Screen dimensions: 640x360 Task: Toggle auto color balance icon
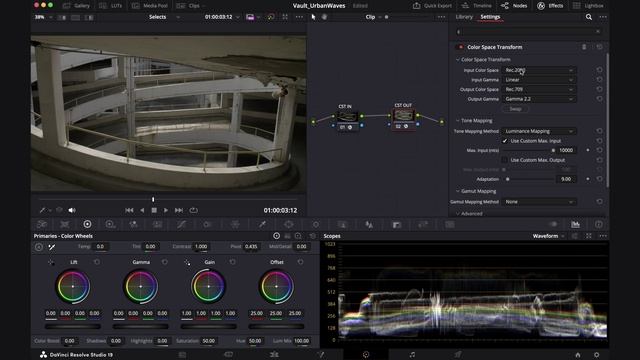(39, 247)
